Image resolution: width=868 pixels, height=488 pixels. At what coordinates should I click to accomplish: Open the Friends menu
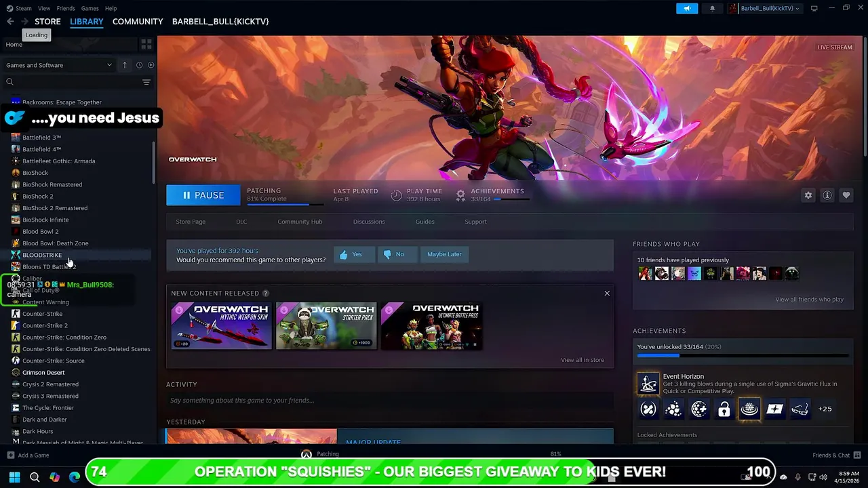tap(66, 8)
